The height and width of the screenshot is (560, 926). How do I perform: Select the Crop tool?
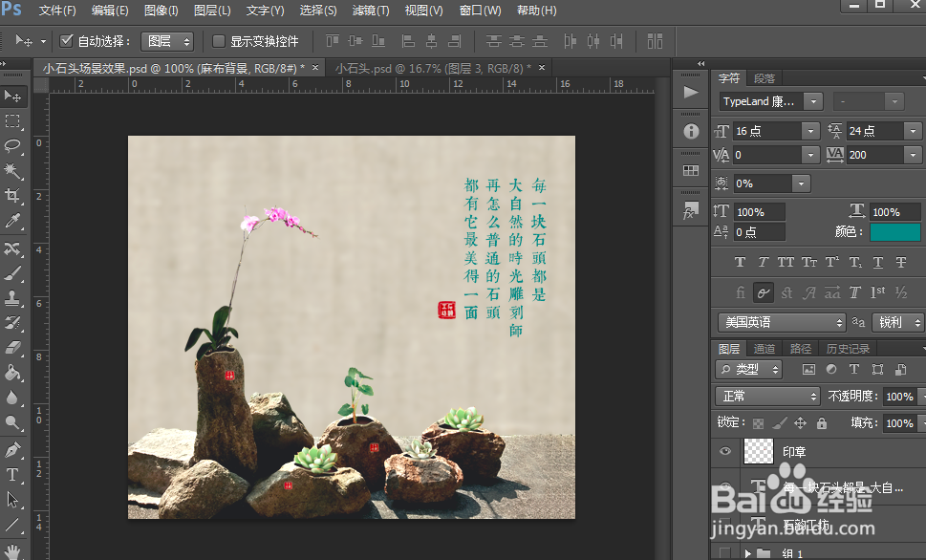pos(12,196)
